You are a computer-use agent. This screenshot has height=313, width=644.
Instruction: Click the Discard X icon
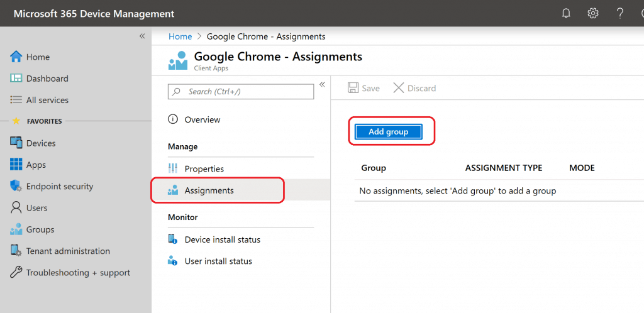(398, 88)
